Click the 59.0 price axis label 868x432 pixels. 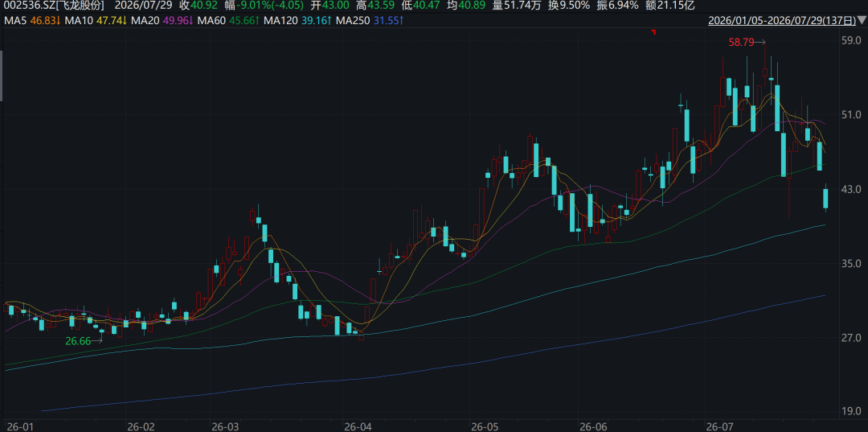pyautogui.click(x=850, y=40)
